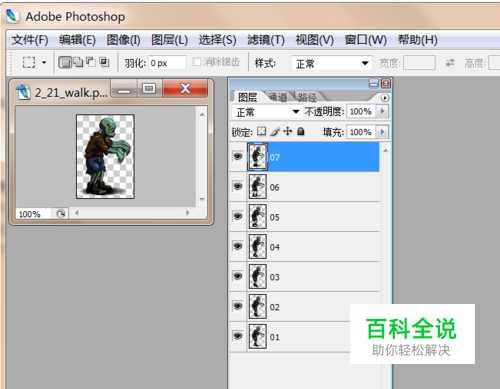Click layer 05 thumbnail

click(258, 217)
